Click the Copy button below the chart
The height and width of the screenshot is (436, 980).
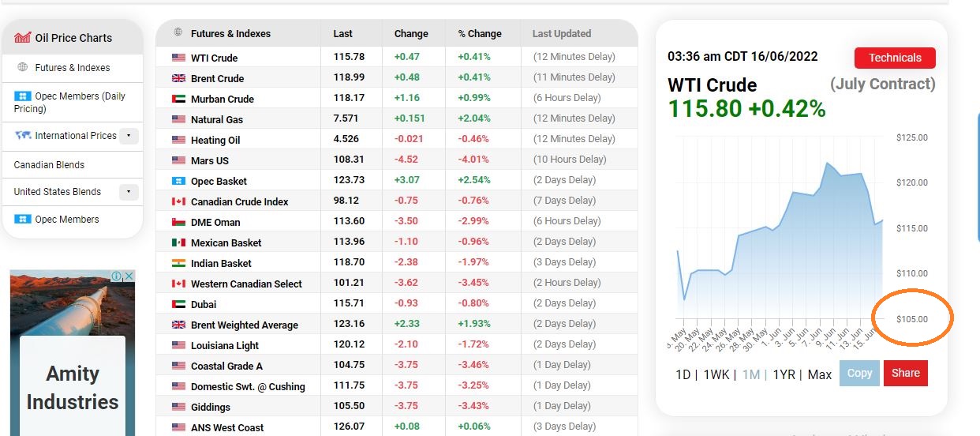coord(859,373)
